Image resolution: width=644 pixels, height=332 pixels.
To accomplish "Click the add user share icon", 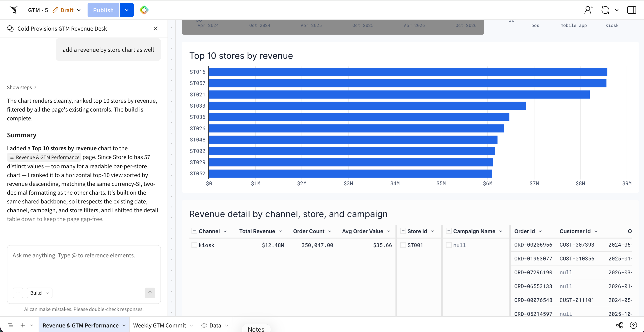I will point(588,10).
